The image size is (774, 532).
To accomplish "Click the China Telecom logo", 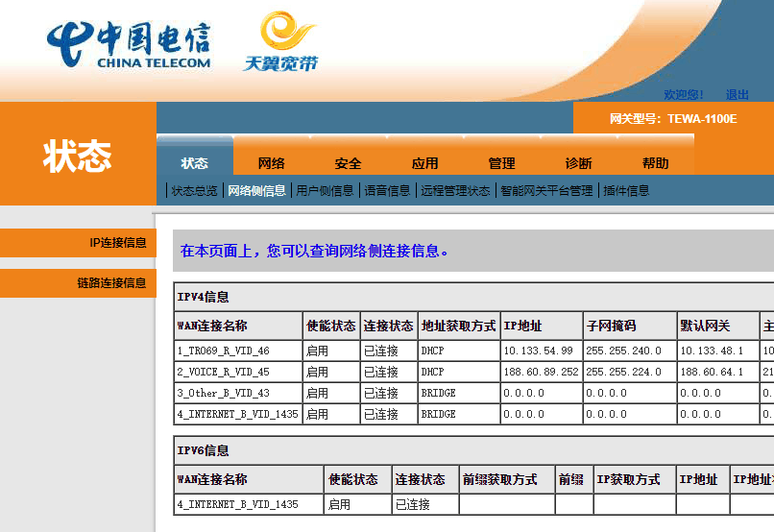I will point(130,44).
